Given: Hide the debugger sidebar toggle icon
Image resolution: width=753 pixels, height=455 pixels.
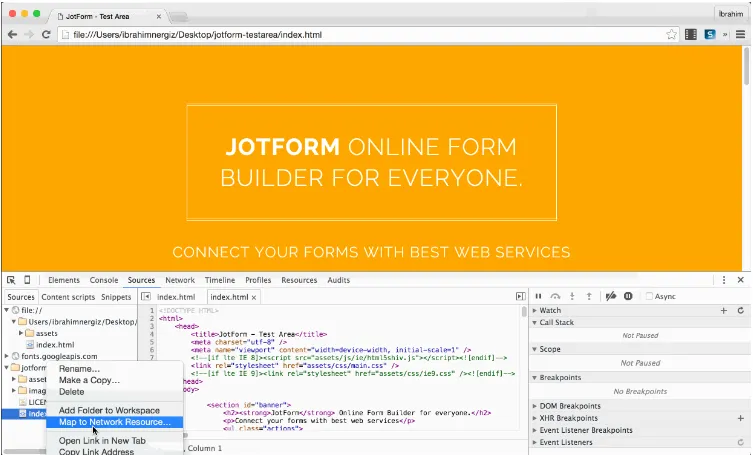Looking at the screenshot, I should 520,296.
